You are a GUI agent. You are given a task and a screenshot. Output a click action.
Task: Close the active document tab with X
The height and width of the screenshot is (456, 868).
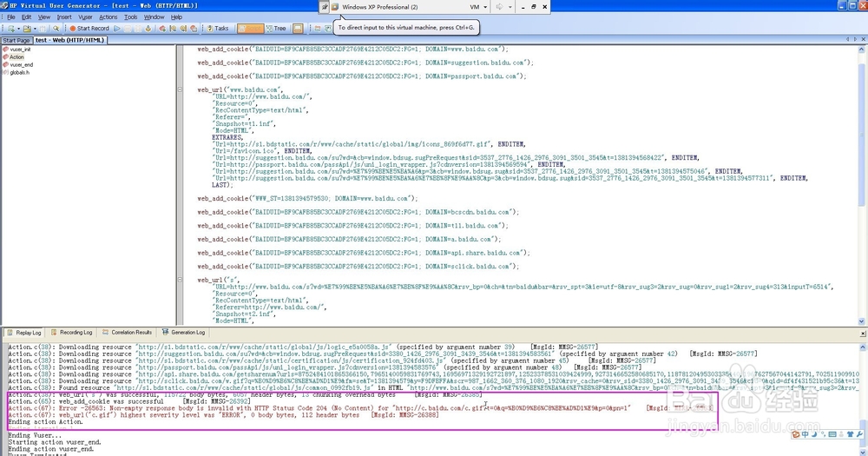[x=863, y=39]
